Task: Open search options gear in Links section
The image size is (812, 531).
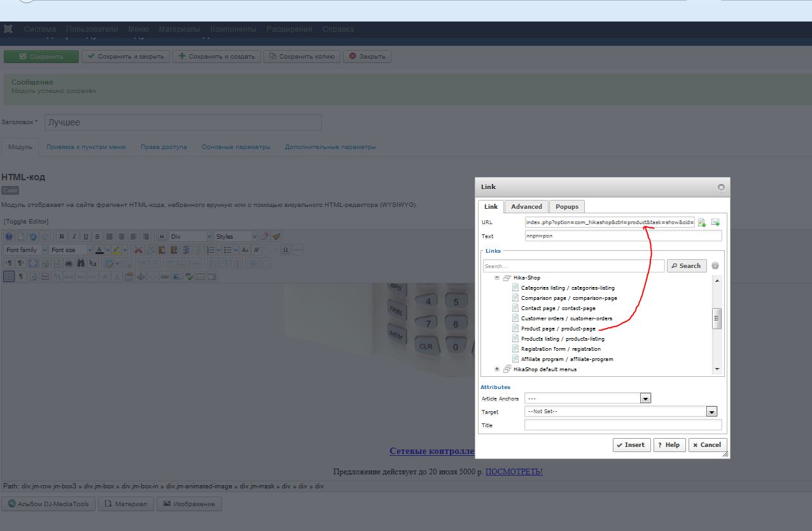Action: [x=715, y=266]
